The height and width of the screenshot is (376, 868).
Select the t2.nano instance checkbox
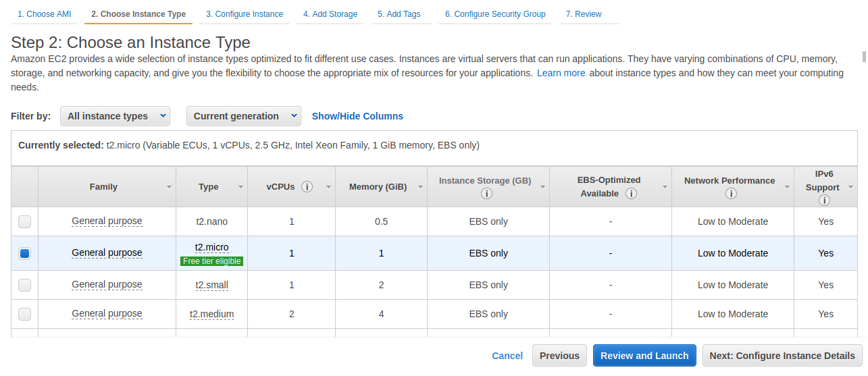pyautogui.click(x=24, y=221)
